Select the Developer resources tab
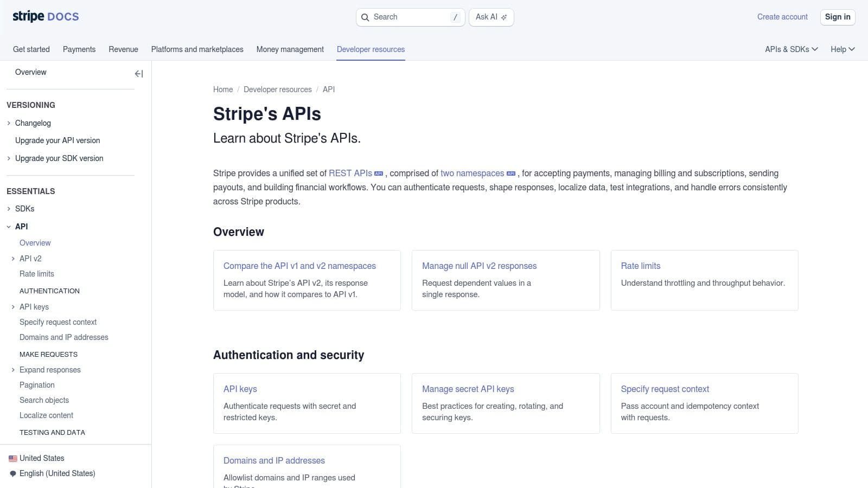Viewport: 868px width, 488px height. tap(371, 49)
